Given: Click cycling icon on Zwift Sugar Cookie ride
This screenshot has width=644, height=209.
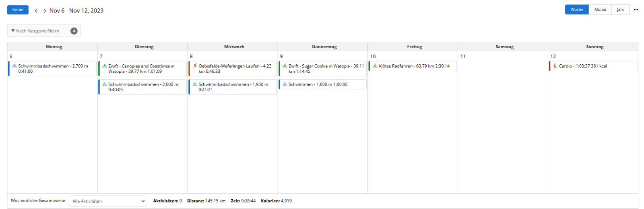Looking at the screenshot, I should (x=285, y=66).
